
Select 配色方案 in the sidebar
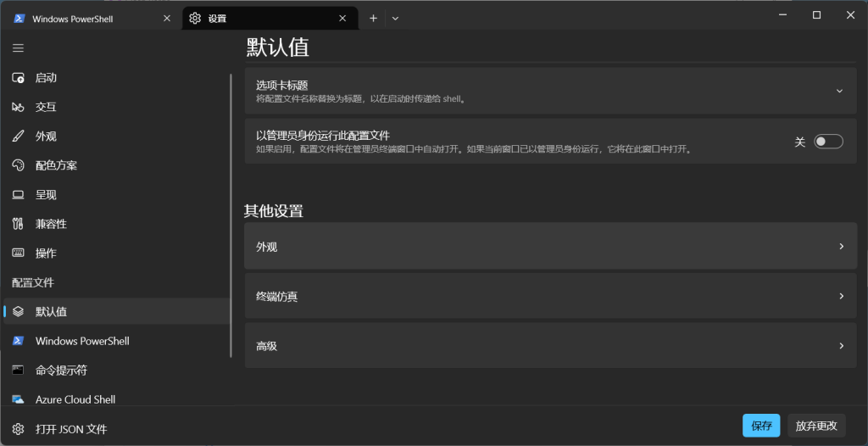pos(116,165)
